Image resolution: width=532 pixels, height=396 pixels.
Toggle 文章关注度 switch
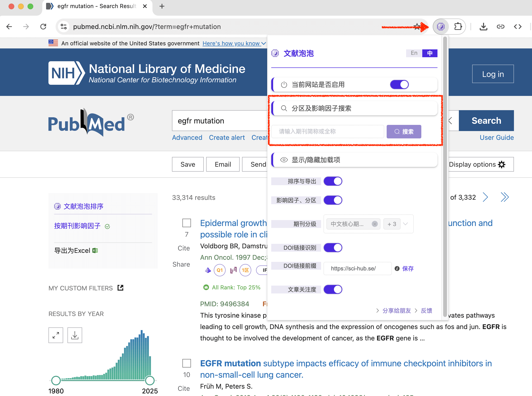pos(333,289)
